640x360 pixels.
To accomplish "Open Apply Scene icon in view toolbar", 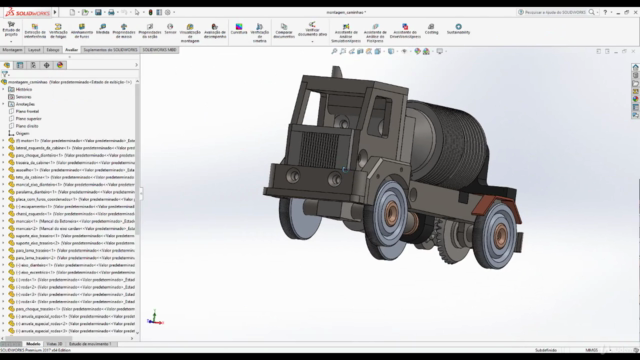I will pos(426,51).
